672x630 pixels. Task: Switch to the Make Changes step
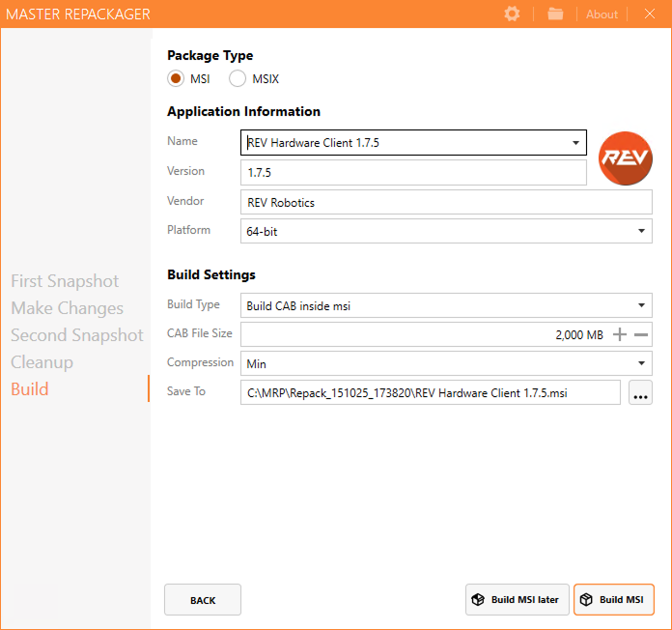click(68, 308)
